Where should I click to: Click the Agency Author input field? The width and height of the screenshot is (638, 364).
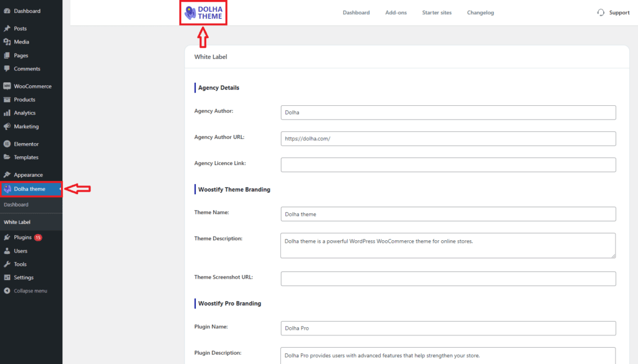(448, 113)
